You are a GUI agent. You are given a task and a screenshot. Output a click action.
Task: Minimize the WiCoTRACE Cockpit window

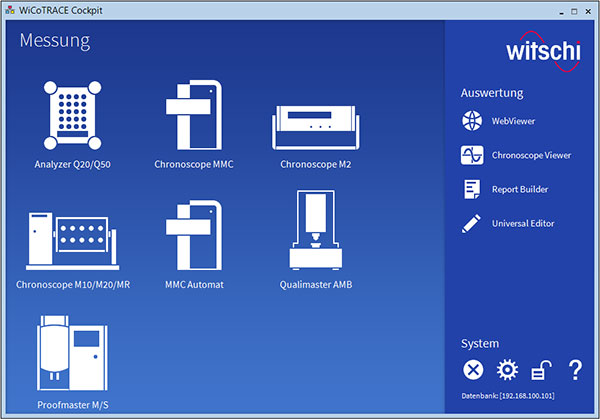click(x=561, y=11)
